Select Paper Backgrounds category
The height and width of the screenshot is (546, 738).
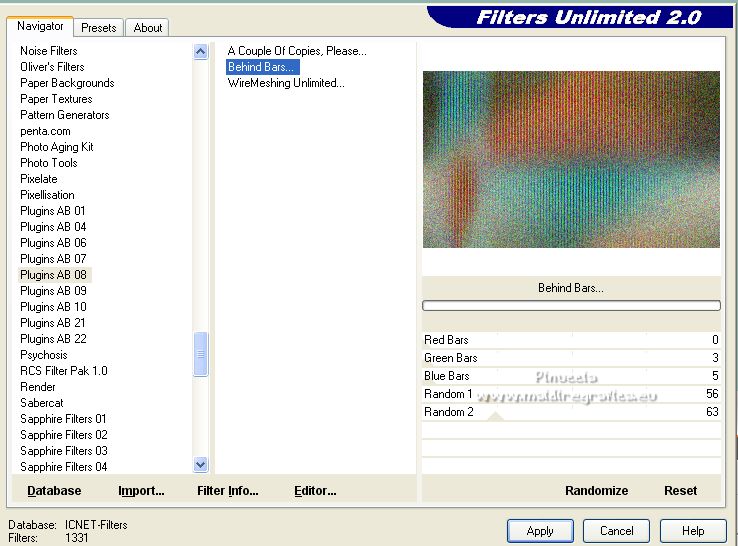(x=67, y=83)
